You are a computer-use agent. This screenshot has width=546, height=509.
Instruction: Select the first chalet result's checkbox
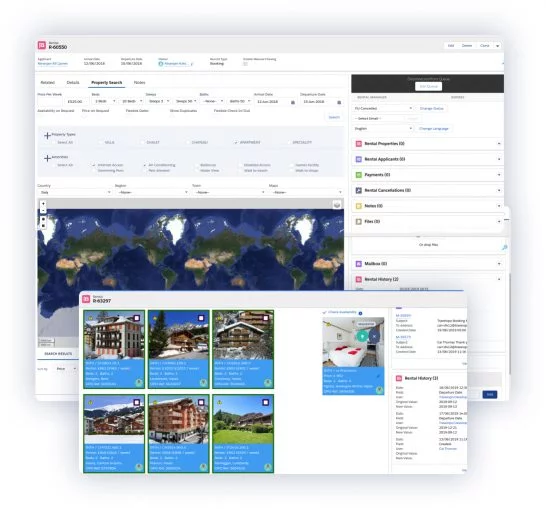tap(136, 318)
